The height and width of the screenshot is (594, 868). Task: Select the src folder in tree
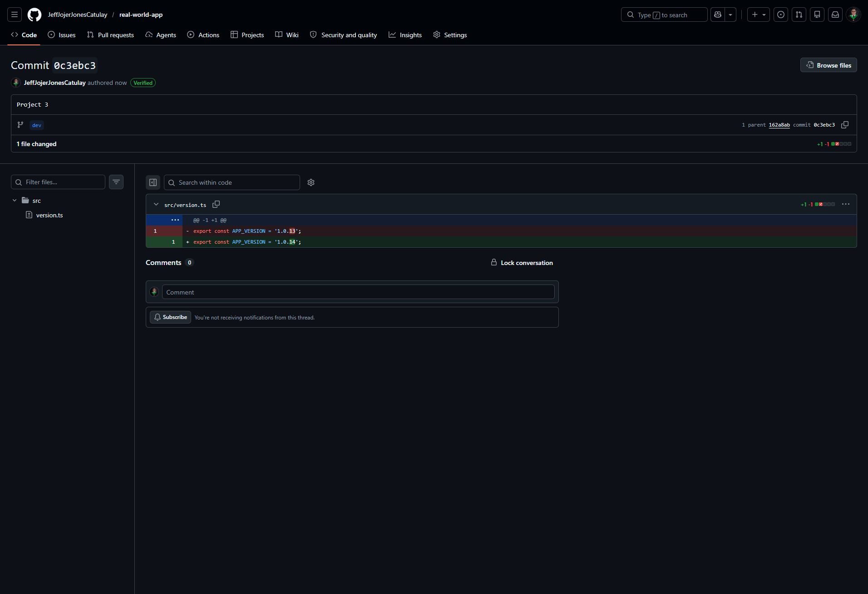(x=37, y=201)
